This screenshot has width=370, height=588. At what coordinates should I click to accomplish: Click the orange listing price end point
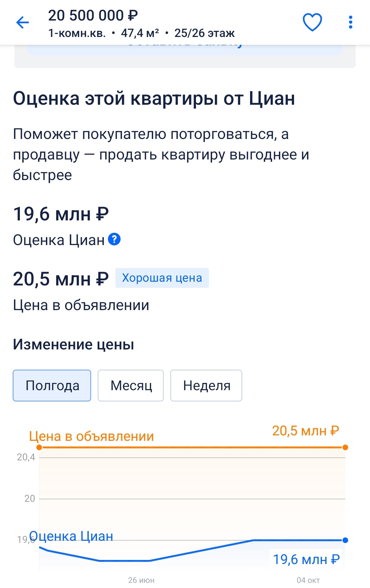(345, 447)
